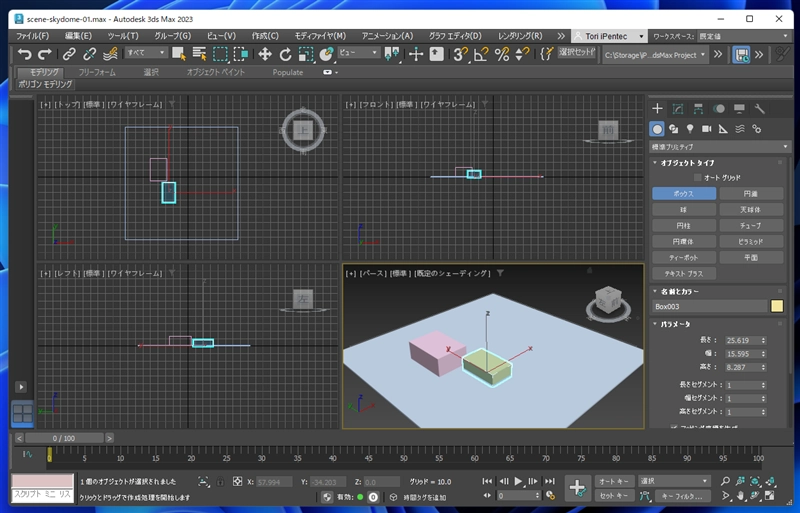Open the Utilities panel wrench icon
This screenshot has height=513, width=800.
[x=759, y=109]
